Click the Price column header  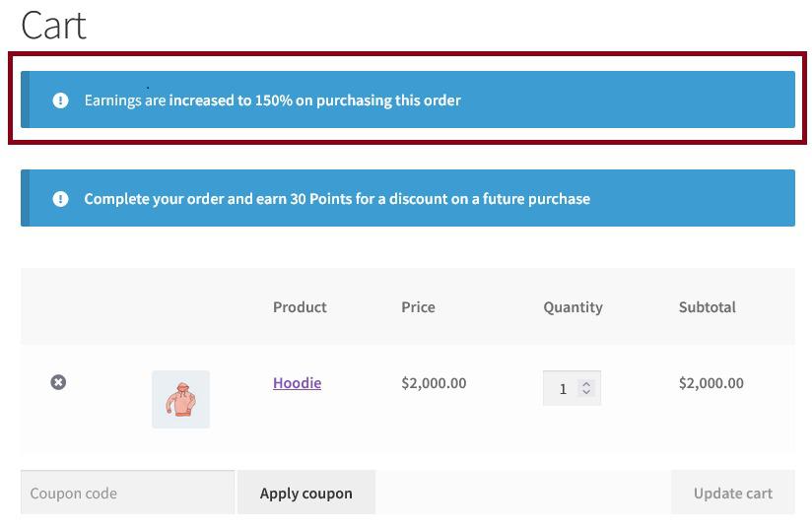(x=418, y=307)
